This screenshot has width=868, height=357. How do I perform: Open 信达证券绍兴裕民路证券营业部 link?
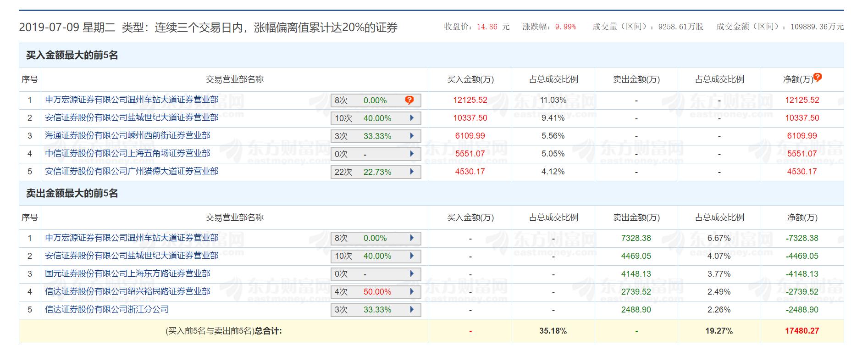pos(127,291)
